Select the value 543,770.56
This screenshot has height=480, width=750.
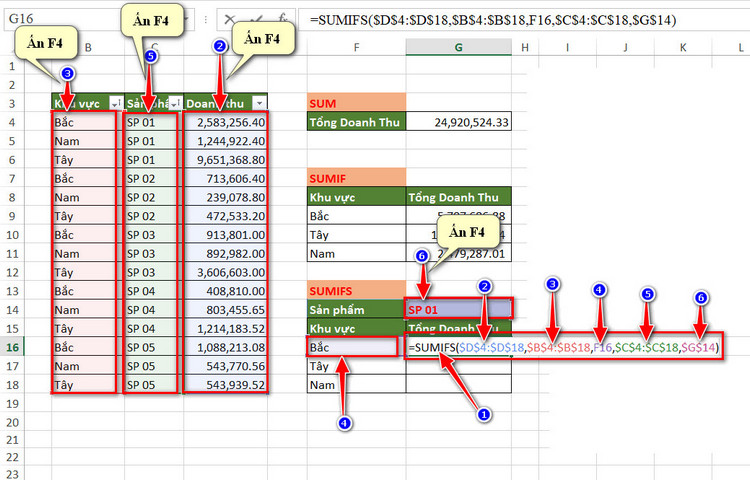point(225,366)
